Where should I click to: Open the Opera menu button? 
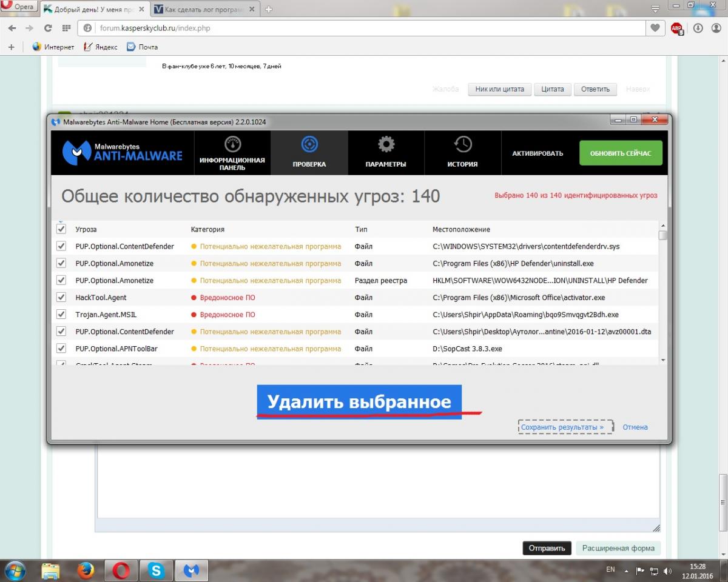pos(18,7)
